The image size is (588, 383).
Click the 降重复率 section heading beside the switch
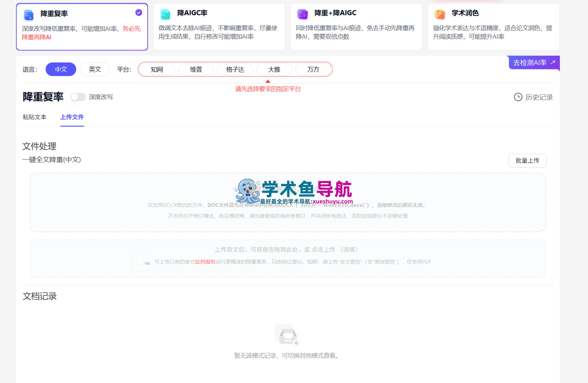pos(43,97)
